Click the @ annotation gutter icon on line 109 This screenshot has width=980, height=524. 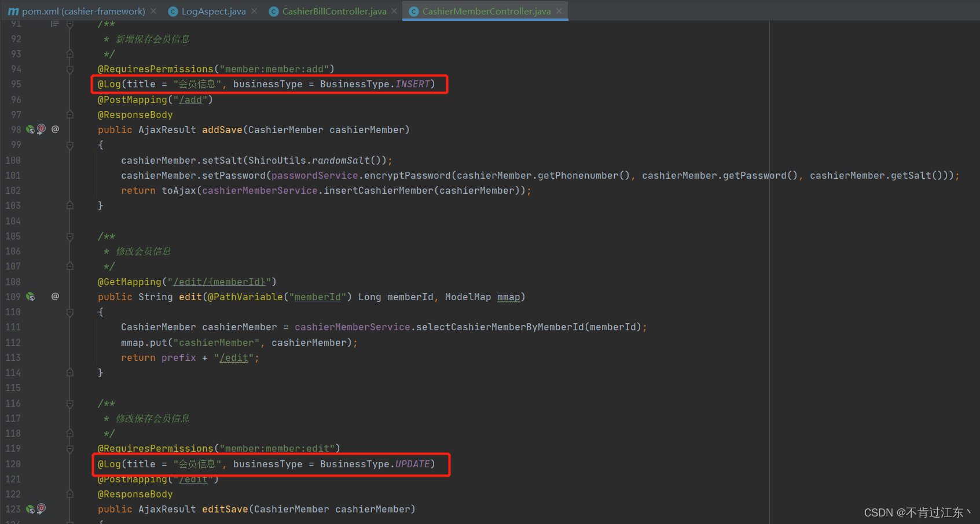tap(56, 296)
